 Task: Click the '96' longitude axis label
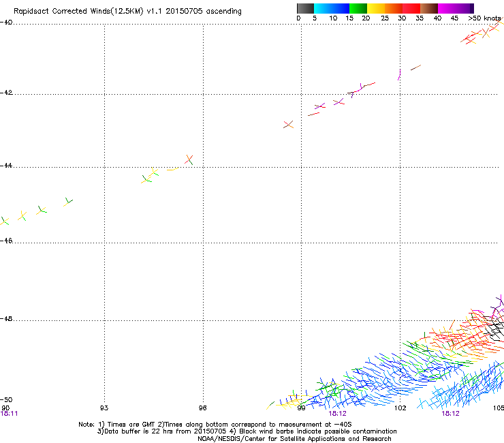click(x=202, y=408)
